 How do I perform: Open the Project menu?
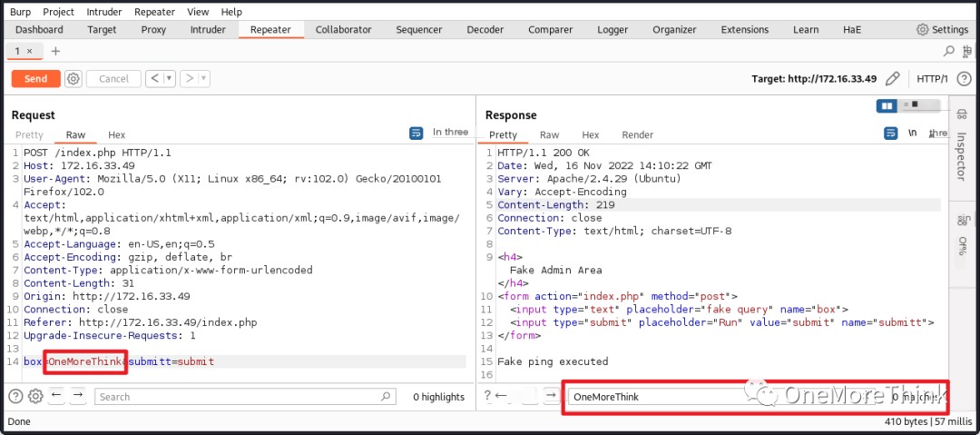[x=59, y=12]
